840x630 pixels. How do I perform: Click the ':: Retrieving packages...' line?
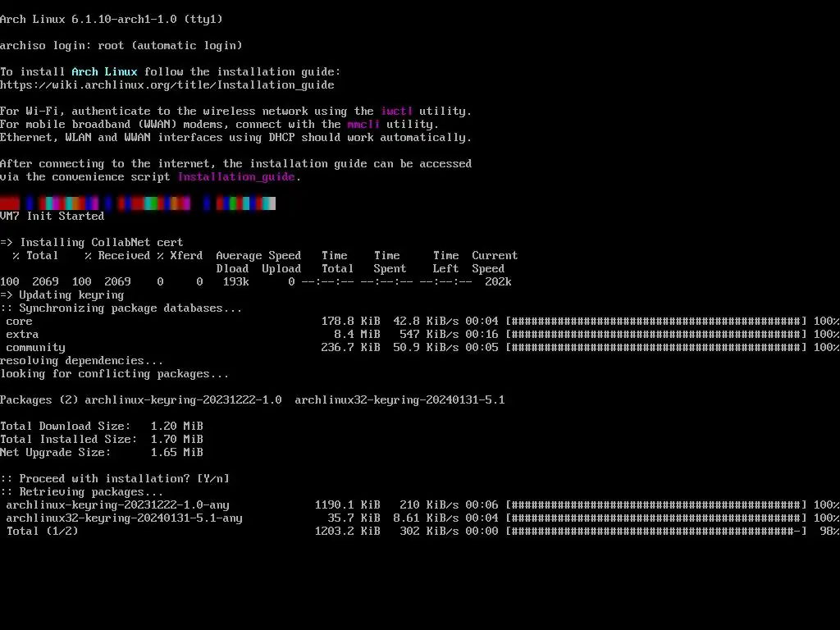(x=81, y=491)
